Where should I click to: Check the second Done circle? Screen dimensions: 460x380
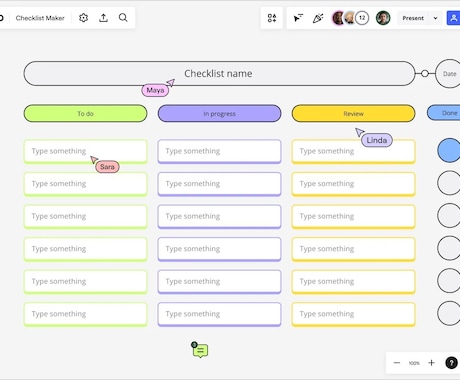click(x=449, y=183)
